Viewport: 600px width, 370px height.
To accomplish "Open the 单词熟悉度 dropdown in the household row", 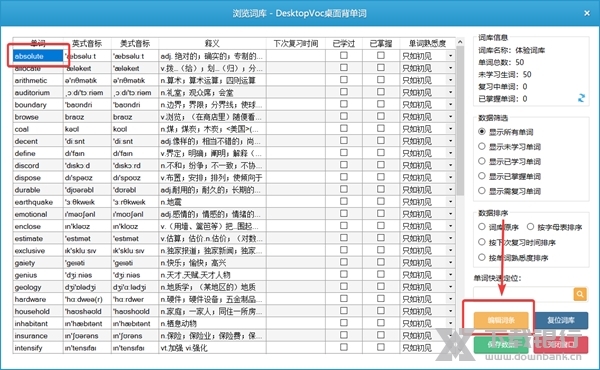I will [x=450, y=311].
